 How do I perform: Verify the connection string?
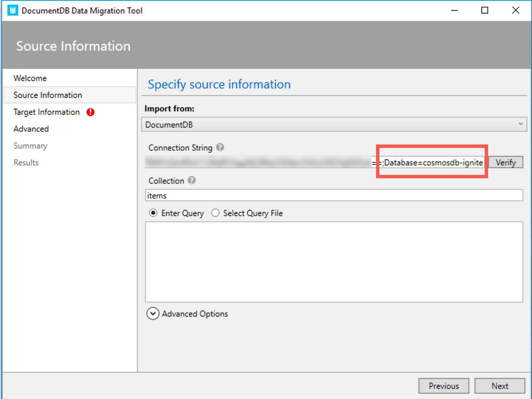[x=506, y=162]
